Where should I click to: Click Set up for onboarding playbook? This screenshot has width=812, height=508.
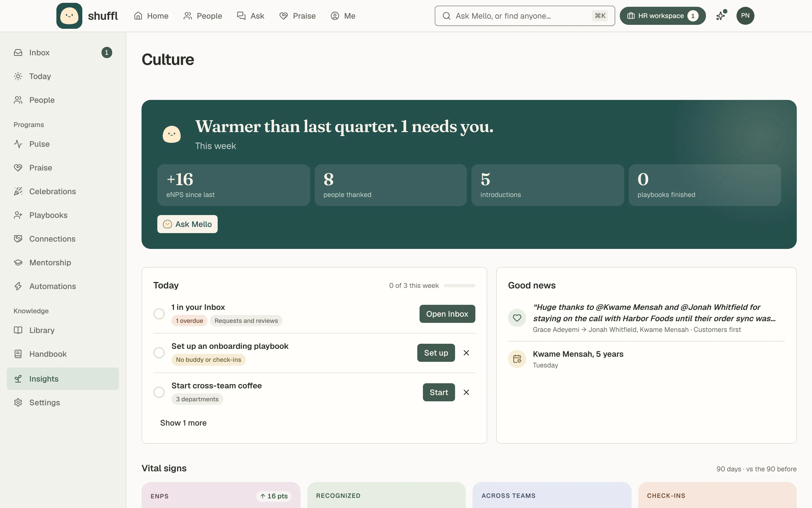436,353
